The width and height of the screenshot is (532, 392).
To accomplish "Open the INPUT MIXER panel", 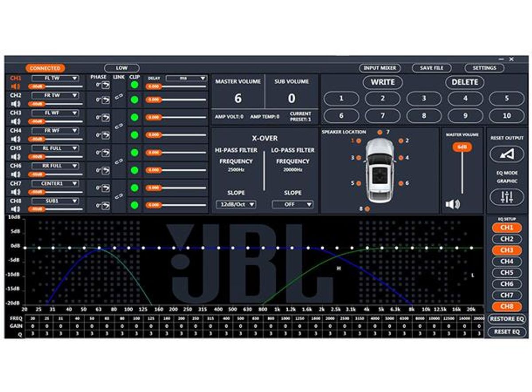I will (x=380, y=68).
